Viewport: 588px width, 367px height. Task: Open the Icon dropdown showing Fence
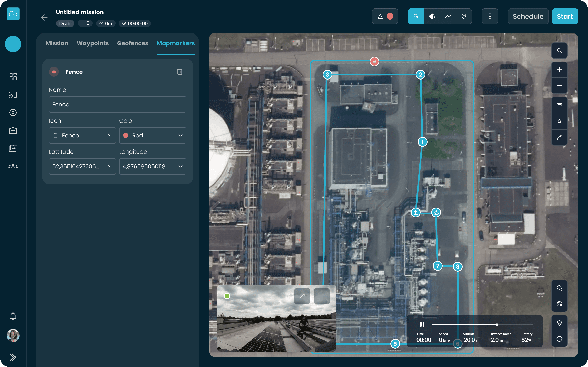pyautogui.click(x=82, y=135)
